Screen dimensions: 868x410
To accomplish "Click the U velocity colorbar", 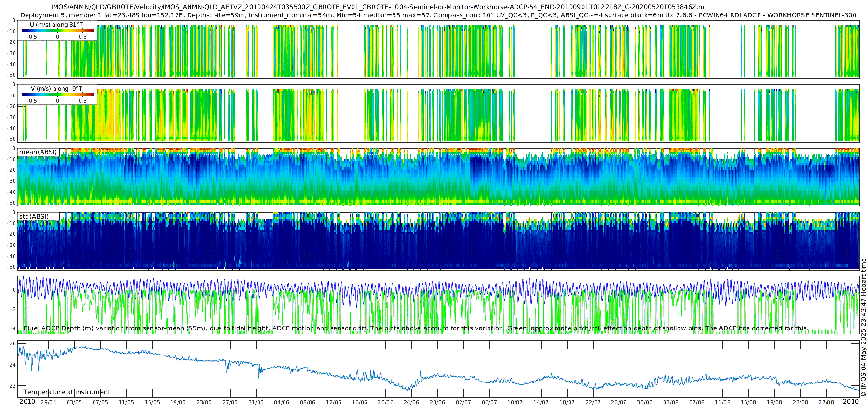I will click(x=57, y=31).
